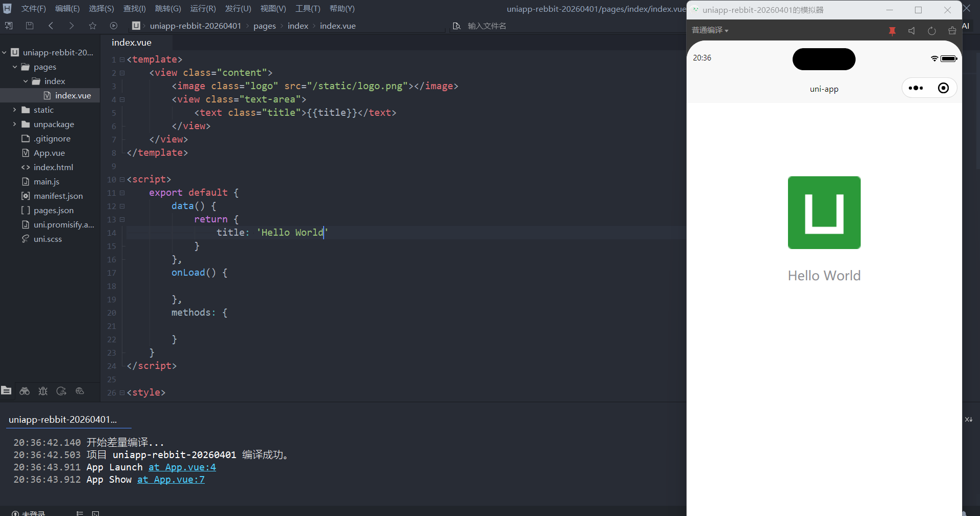
Task: Open the 运行(R) menu
Action: [203, 9]
